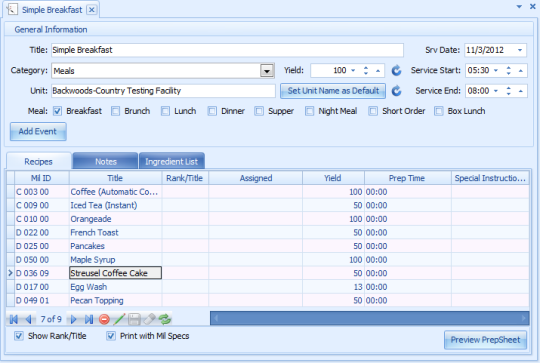
Task: Save changes with floppy disk icon
Action: pyautogui.click(x=134, y=319)
